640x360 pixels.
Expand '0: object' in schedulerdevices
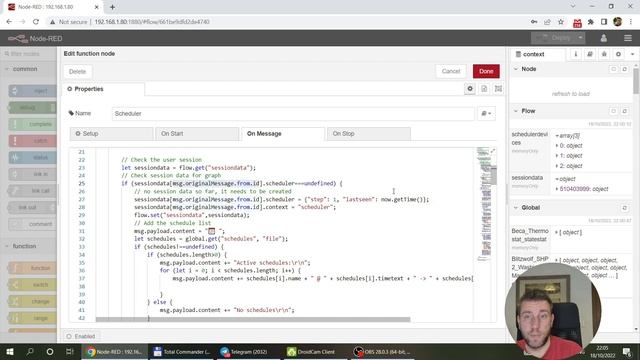pos(557,146)
